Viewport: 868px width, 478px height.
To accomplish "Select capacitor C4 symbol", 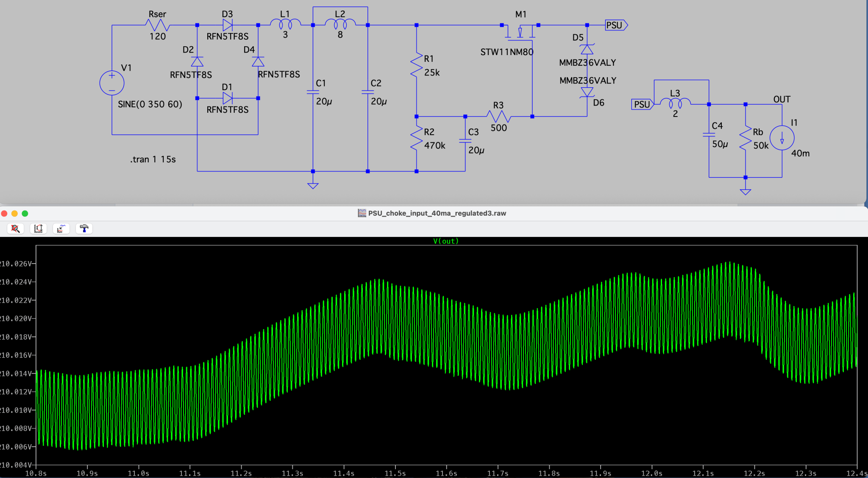I will pos(709,134).
